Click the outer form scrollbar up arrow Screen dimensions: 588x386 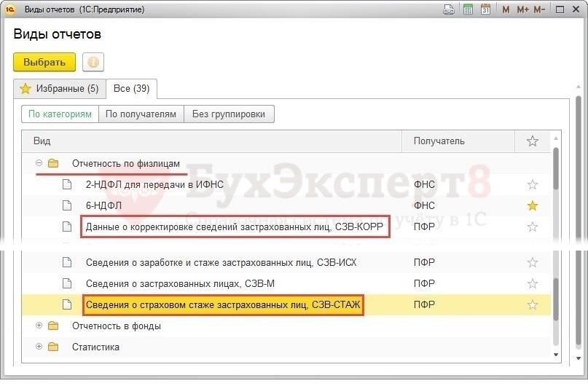pos(579,87)
